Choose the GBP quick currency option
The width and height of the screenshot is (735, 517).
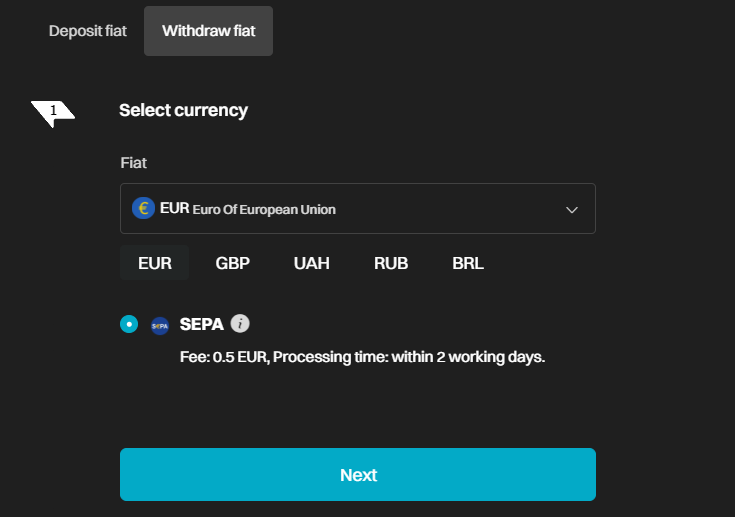pos(232,263)
